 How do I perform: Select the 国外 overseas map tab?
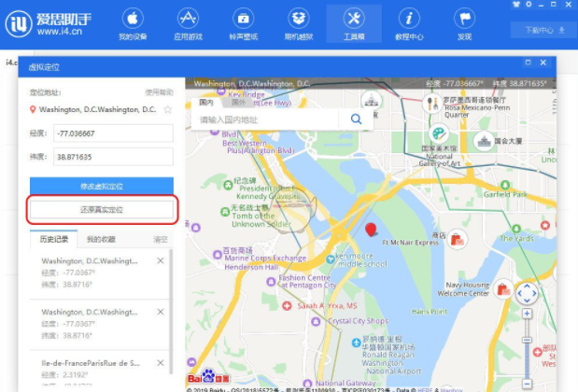(238, 102)
